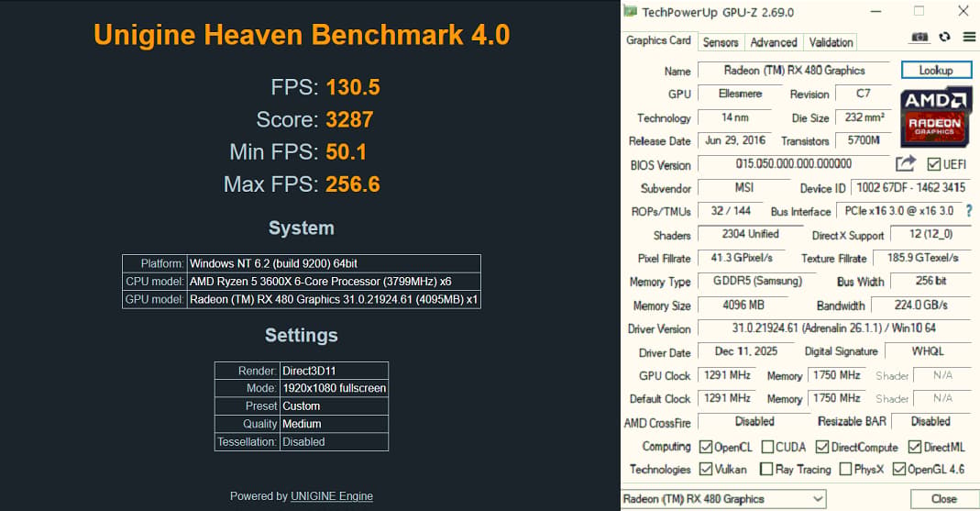Click the Driver Version text field
Image resolution: width=980 pixels, height=511 pixels.
click(x=833, y=328)
